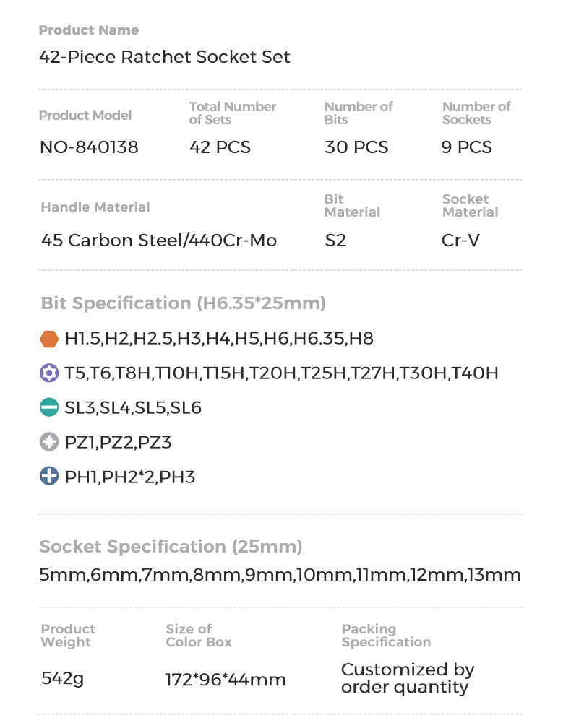Click the hex bit sizes list starting H1.5
The width and height of the screenshot is (571, 728).
click(x=219, y=339)
